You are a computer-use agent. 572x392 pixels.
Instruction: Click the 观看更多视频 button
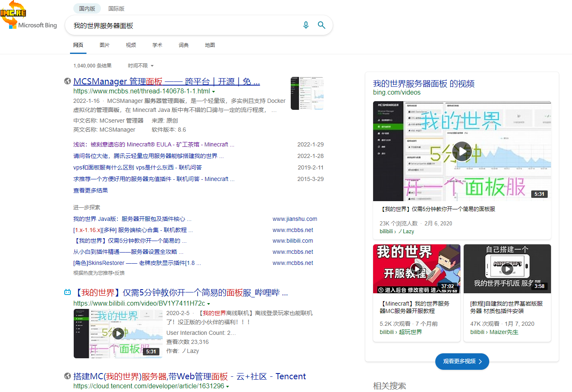(x=462, y=361)
